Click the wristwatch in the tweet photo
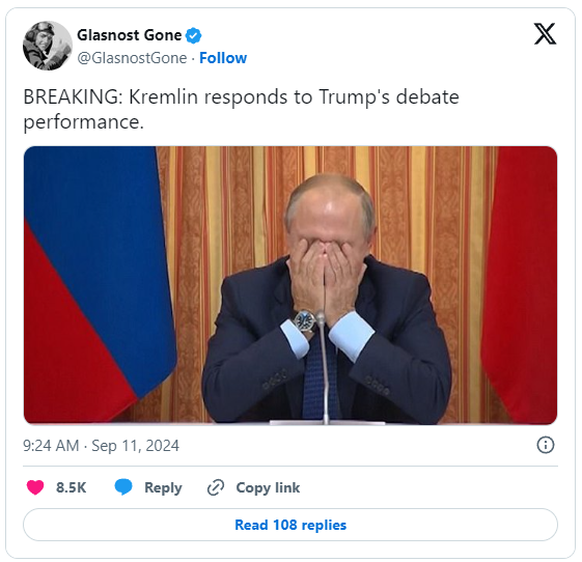The height and width of the screenshot is (562, 582). tap(304, 320)
